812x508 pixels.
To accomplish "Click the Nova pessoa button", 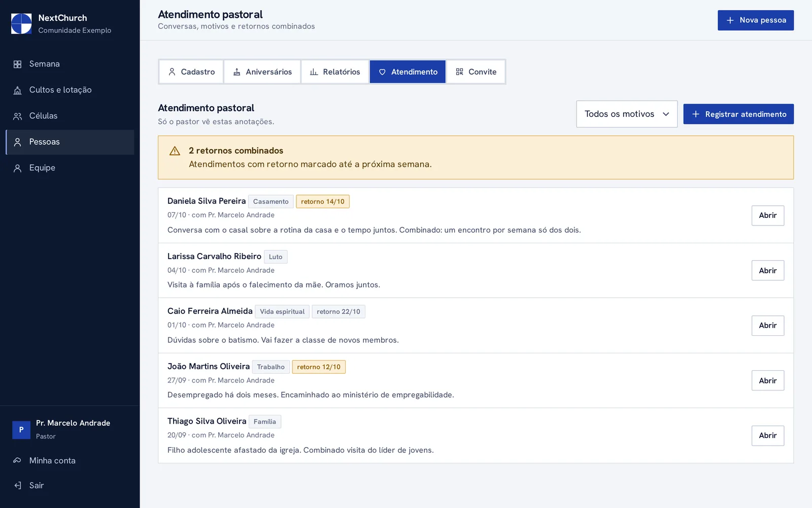I will pyautogui.click(x=756, y=20).
